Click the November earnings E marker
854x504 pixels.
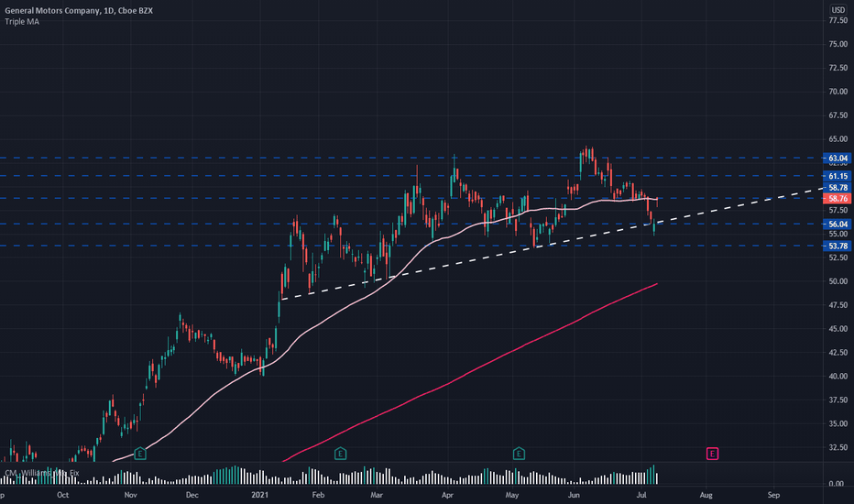point(140,454)
